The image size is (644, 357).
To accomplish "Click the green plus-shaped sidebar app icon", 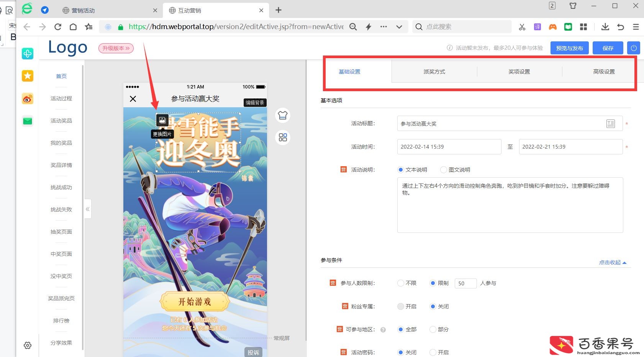I will click(28, 54).
